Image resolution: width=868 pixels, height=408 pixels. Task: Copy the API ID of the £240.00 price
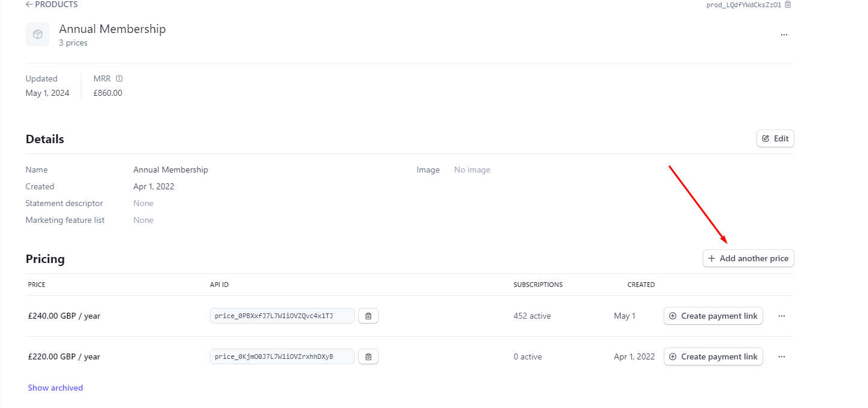pos(368,316)
